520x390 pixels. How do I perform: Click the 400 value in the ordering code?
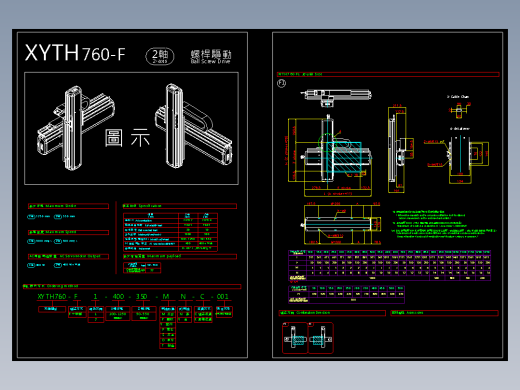(118, 296)
